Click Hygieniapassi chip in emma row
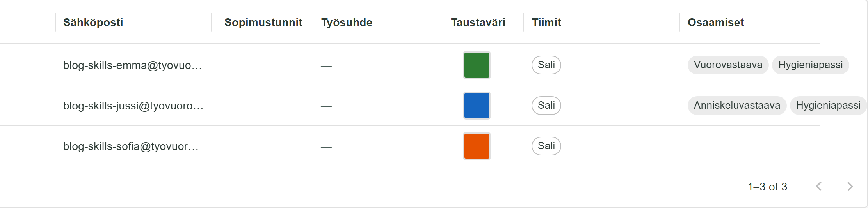Image resolution: width=868 pixels, height=208 pixels. [811, 65]
